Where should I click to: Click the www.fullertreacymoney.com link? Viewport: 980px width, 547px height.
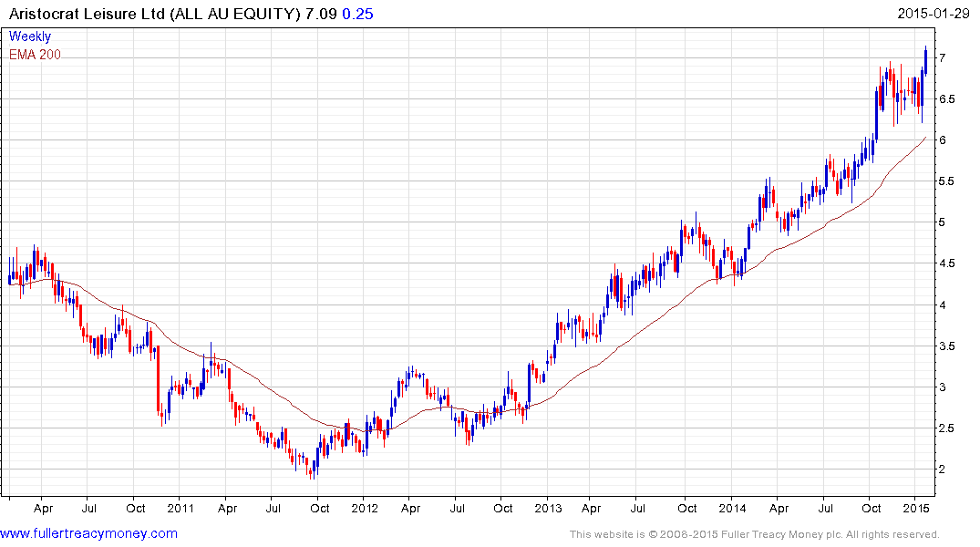pyautogui.click(x=88, y=534)
